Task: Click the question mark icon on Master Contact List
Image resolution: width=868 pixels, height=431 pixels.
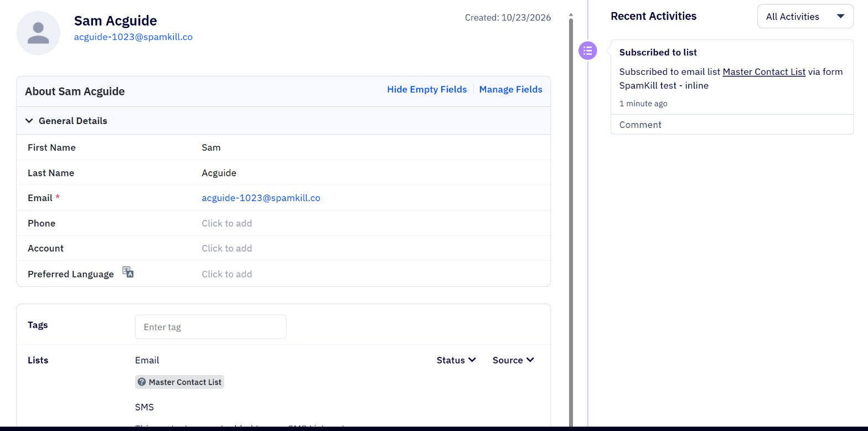Action: (142, 382)
